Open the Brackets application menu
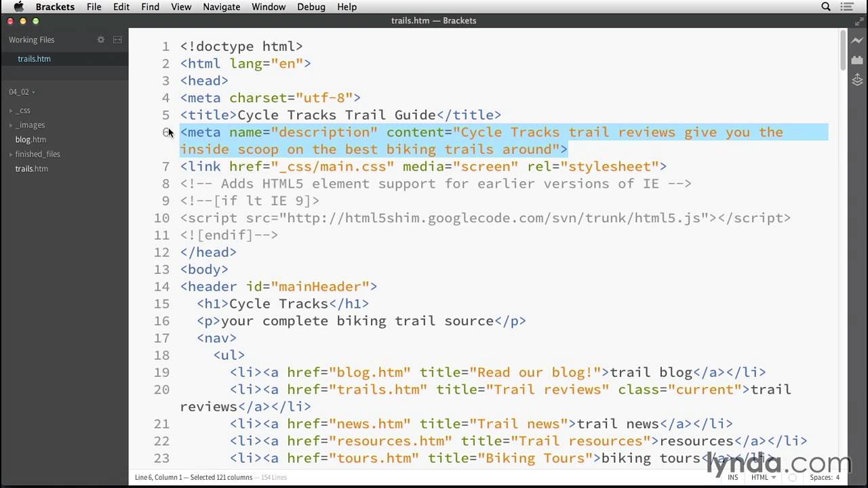 (x=55, y=7)
